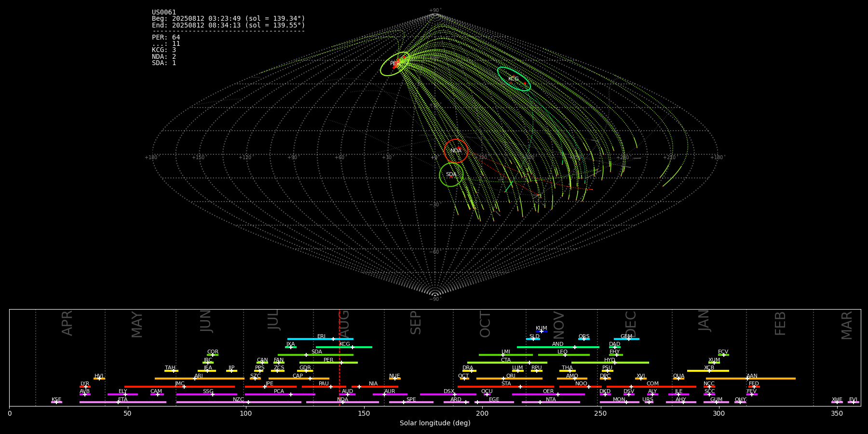Click the SSG shower bar in timeline

click(207, 394)
